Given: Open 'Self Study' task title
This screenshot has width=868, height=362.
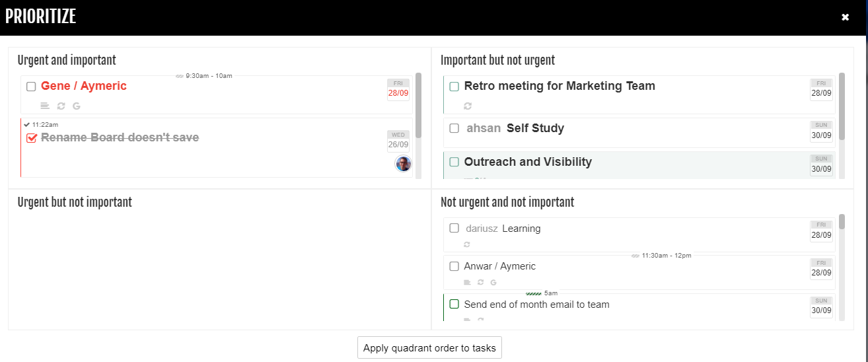Looking at the screenshot, I should coord(535,128).
